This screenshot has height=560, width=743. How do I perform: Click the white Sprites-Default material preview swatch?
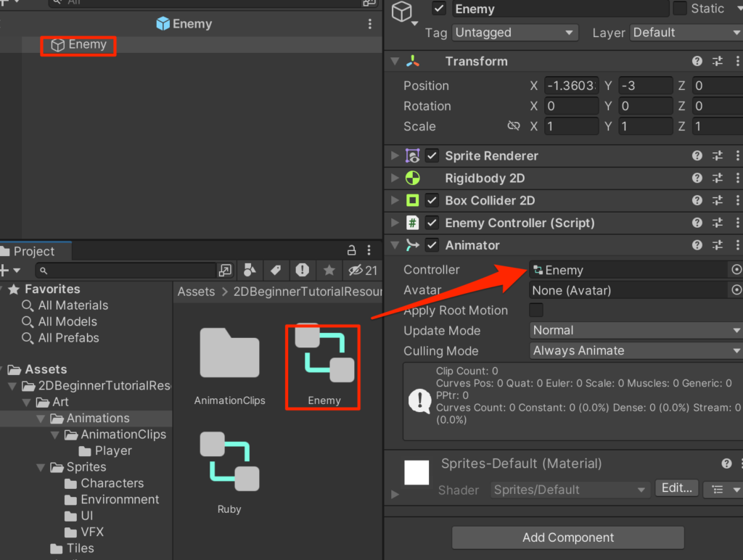416,472
